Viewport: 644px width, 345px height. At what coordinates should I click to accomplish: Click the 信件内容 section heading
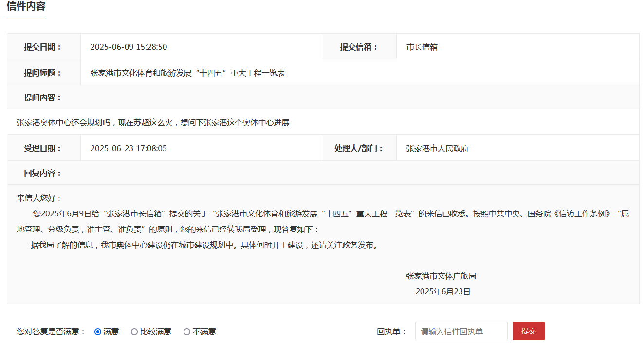[26, 7]
